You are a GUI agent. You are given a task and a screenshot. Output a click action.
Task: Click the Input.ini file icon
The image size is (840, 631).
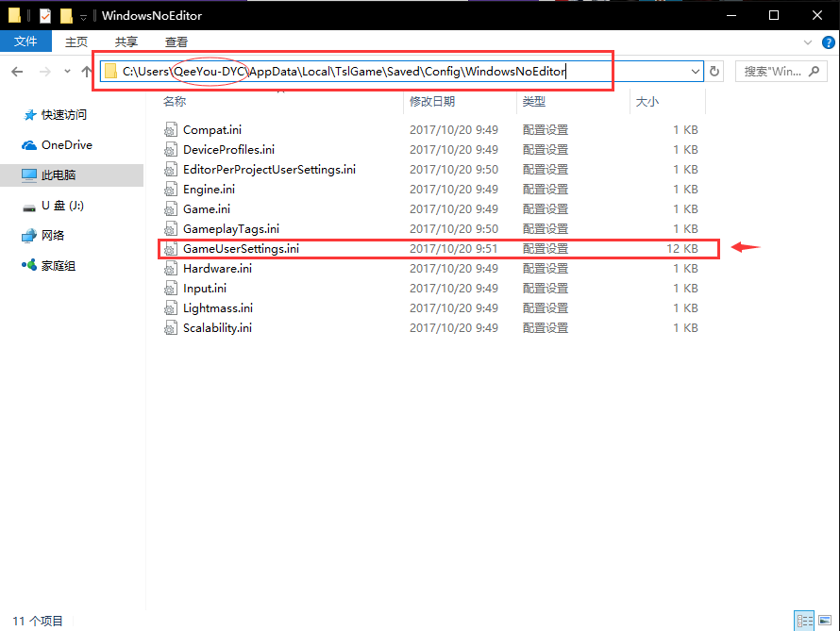(170, 289)
